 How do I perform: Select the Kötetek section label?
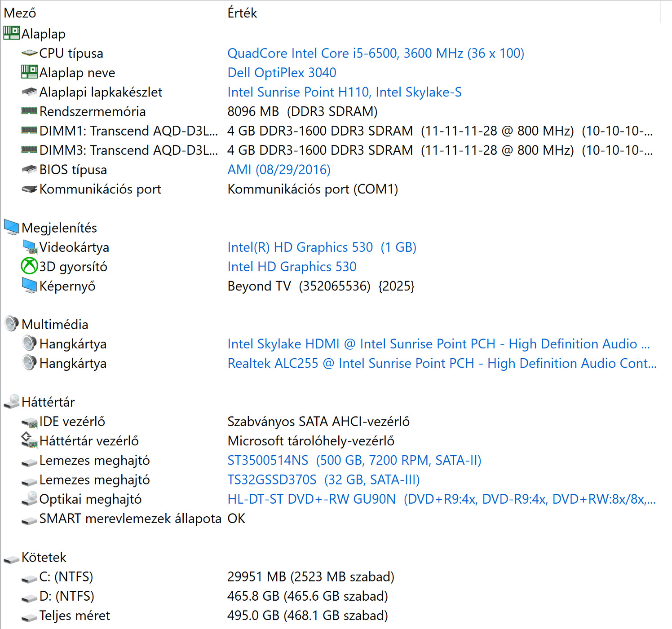[44, 557]
